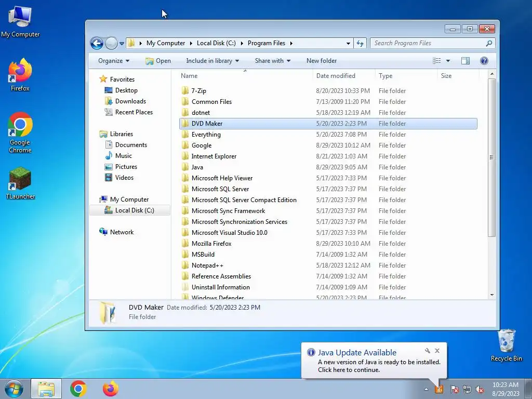Click Open in the Explorer toolbar
The width and height of the screenshot is (532, 399).
click(158, 61)
